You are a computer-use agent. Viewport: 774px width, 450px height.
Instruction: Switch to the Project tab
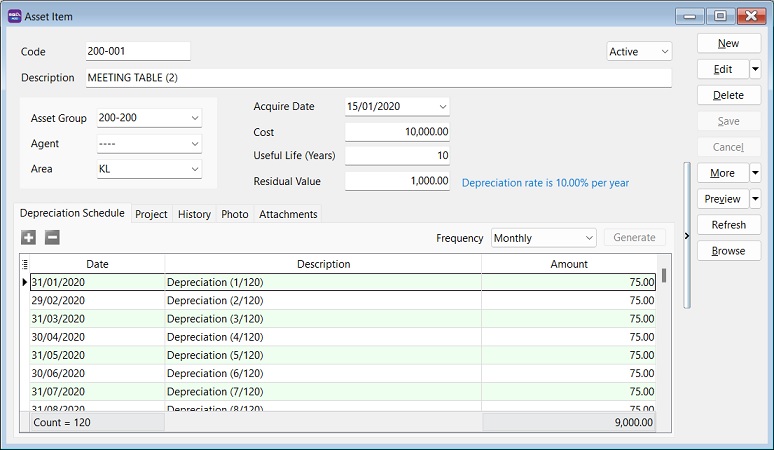tap(151, 214)
